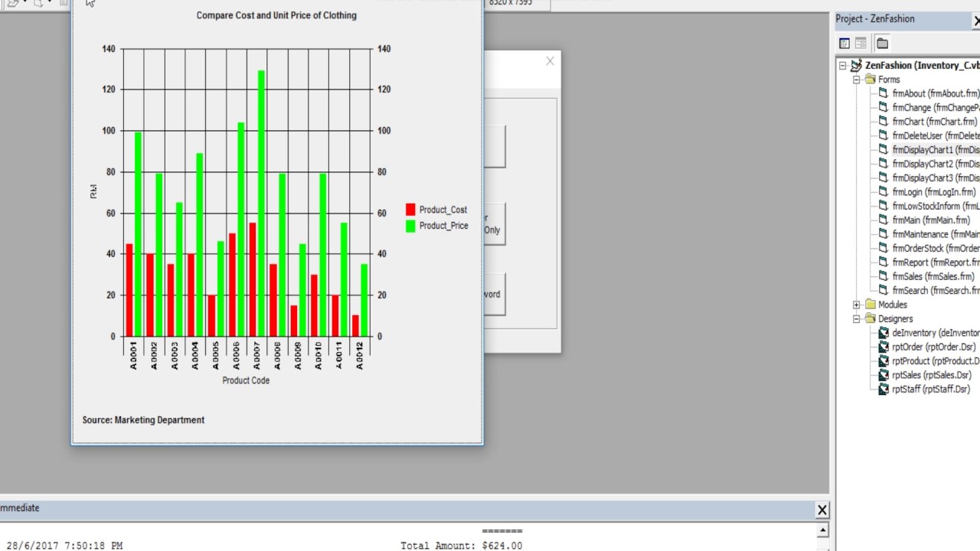Click the 'Product Code' axis title
980x551 pixels.
click(x=246, y=380)
